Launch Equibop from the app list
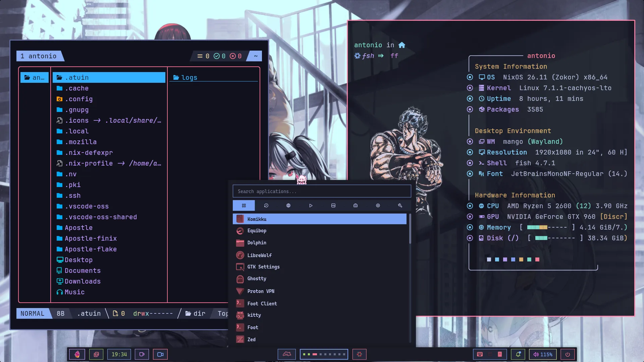This screenshot has height=362, width=644. point(319,231)
